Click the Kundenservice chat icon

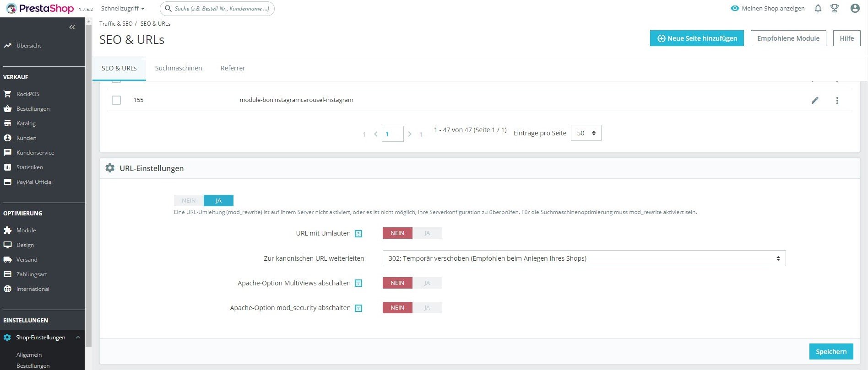point(7,153)
